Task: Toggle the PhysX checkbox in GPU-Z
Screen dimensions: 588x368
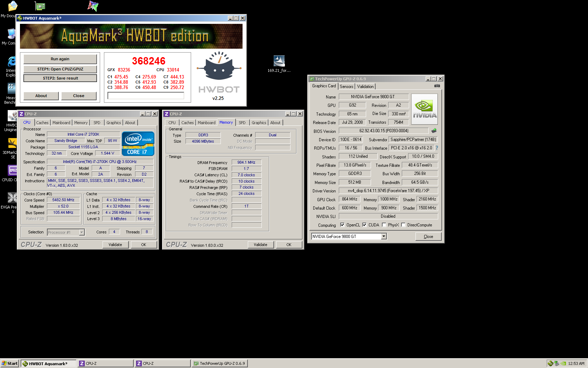Action: 384,225
